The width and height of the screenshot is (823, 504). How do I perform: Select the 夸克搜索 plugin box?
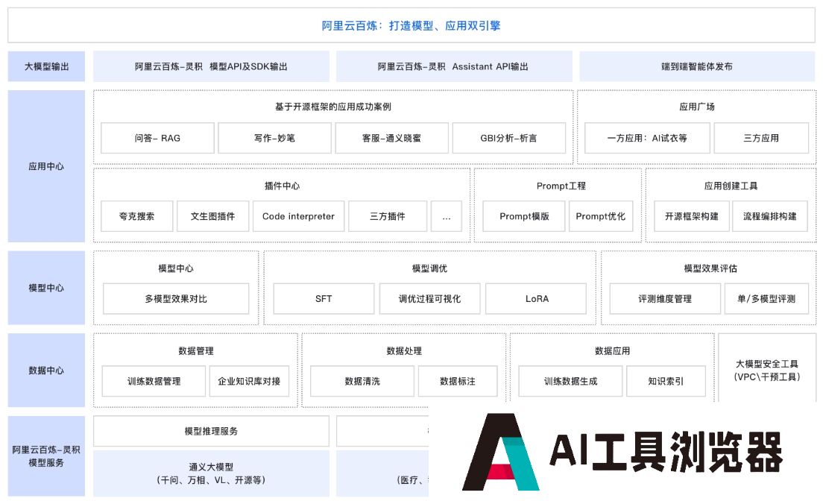click(x=137, y=216)
